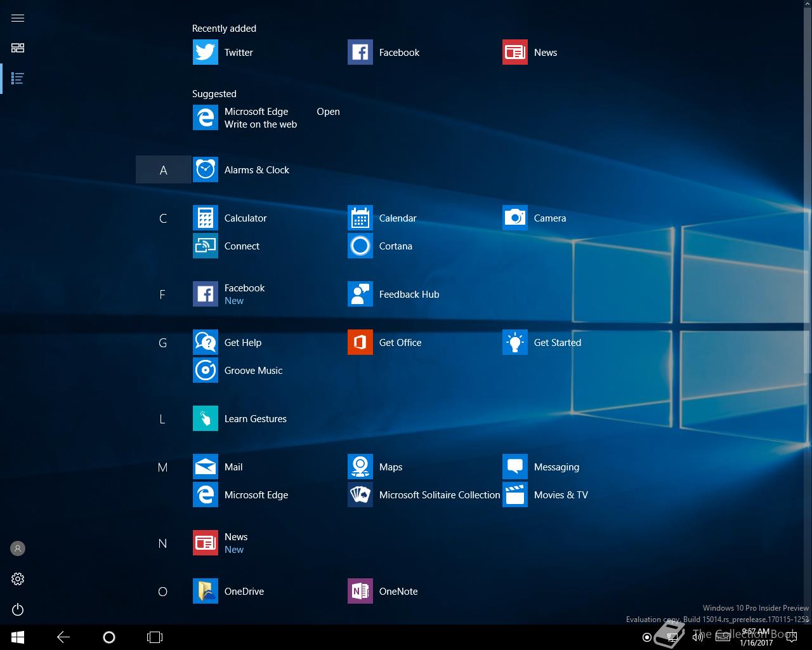812x650 pixels.
Task: Click the letter O group header
Action: pyautogui.click(x=163, y=592)
